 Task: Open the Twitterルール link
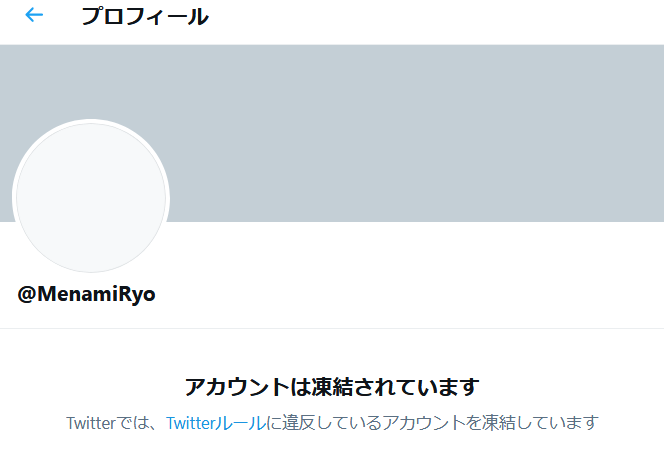coord(216,422)
